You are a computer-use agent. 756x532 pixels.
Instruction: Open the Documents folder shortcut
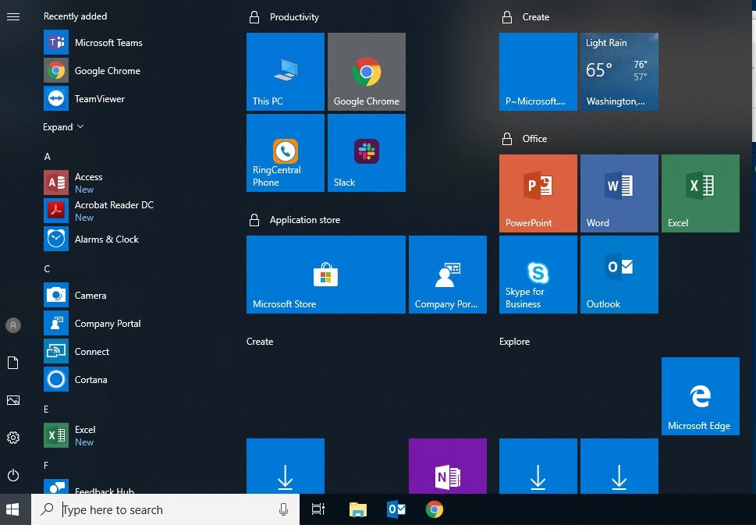point(13,363)
